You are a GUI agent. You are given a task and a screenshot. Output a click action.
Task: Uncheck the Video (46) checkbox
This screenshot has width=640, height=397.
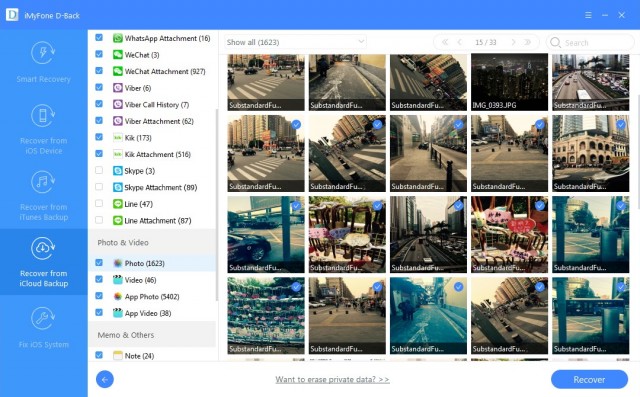[99, 279]
